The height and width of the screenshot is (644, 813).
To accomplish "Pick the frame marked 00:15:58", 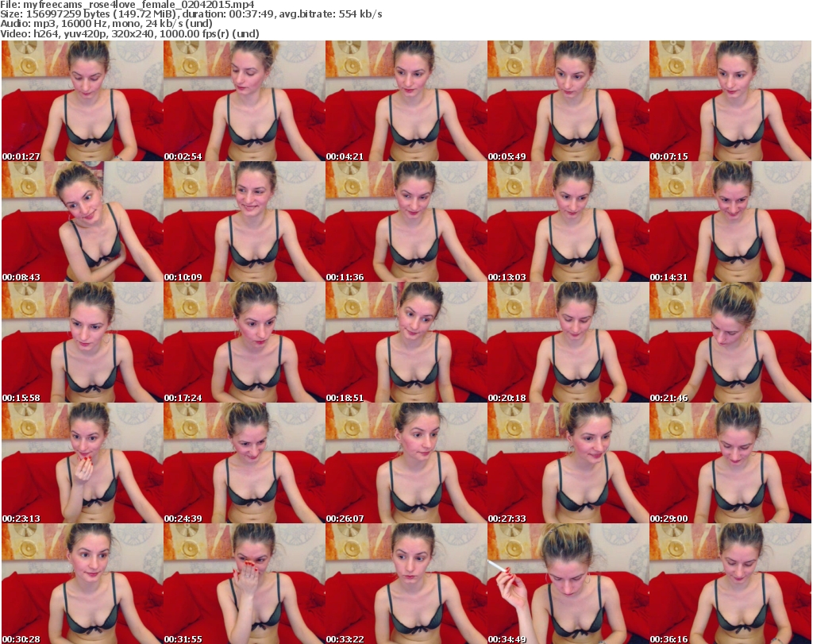I will pyautogui.click(x=82, y=342).
